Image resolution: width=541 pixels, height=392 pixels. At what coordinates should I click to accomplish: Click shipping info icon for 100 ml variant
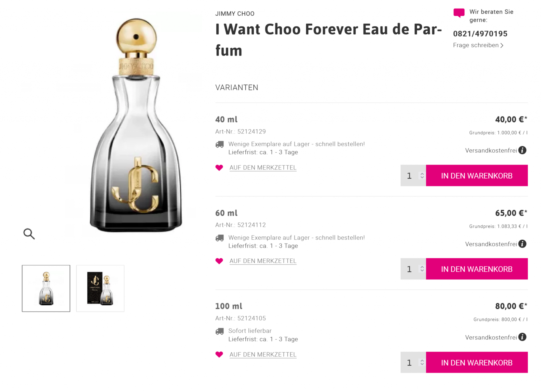pyautogui.click(x=522, y=337)
